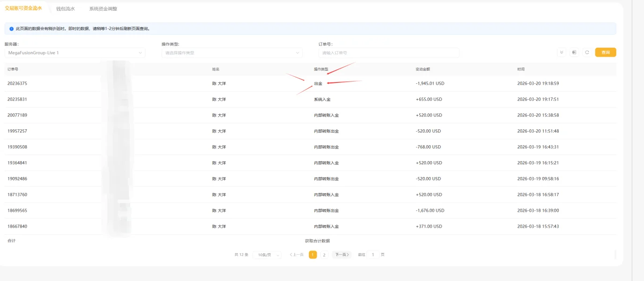Click the 上一页 previous page button
The image size is (644, 281).
click(x=296, y=255)
